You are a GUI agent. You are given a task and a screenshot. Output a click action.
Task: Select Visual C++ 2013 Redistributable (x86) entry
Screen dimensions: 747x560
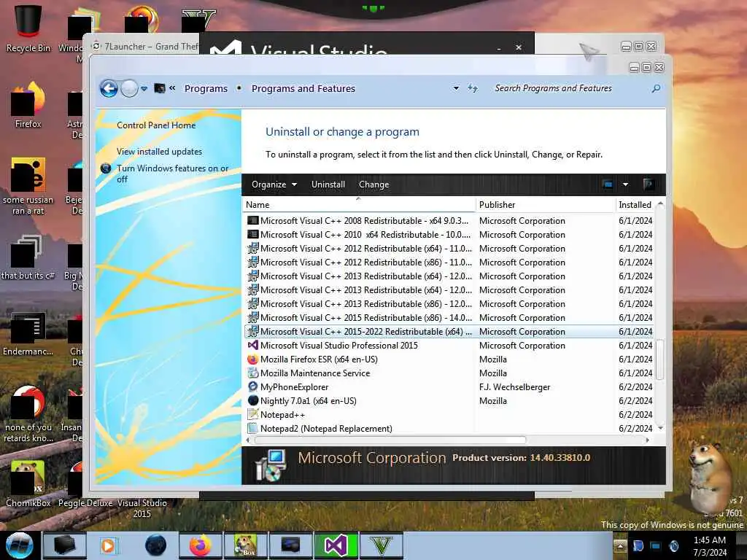point(449,304)
